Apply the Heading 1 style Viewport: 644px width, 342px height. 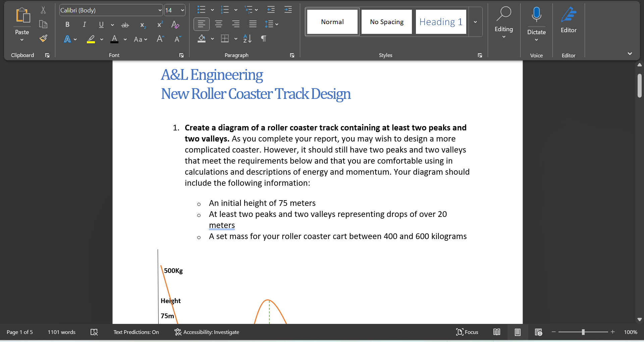point(440,21)
